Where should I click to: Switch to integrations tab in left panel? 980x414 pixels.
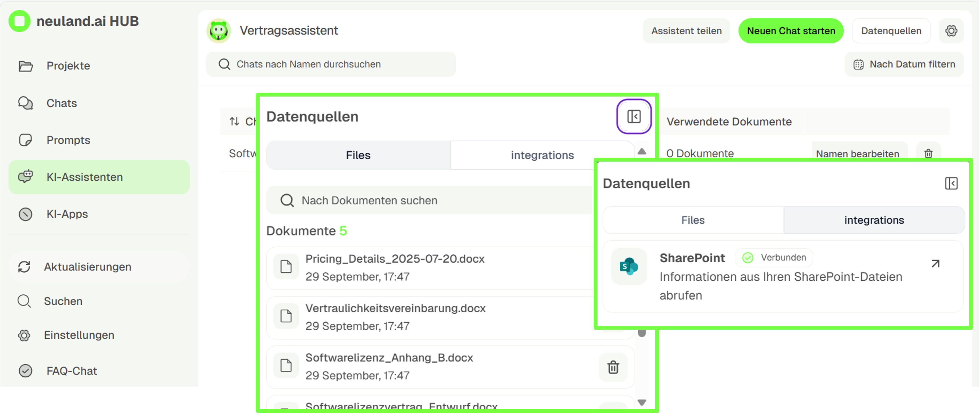(542, 155)
